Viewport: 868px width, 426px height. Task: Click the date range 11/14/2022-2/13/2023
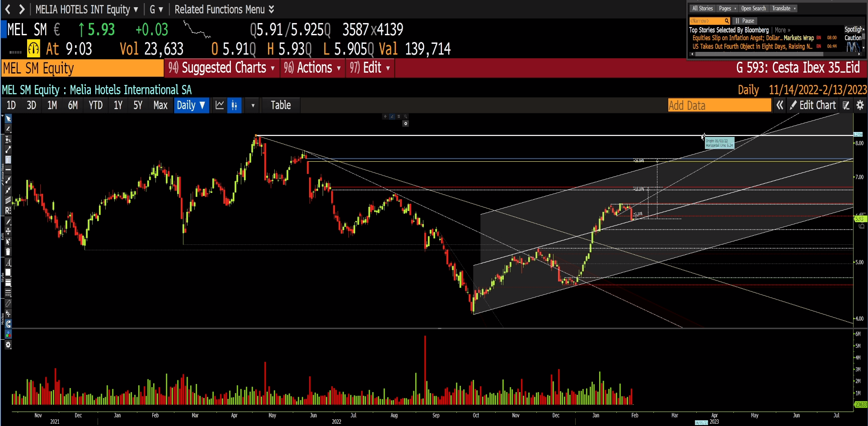[818, 90]
